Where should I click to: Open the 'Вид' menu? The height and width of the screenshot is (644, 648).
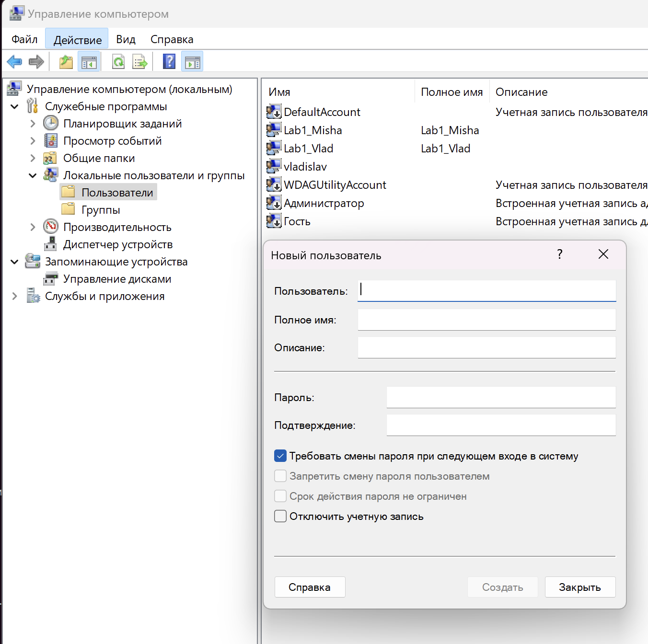[x=126, y=39]
